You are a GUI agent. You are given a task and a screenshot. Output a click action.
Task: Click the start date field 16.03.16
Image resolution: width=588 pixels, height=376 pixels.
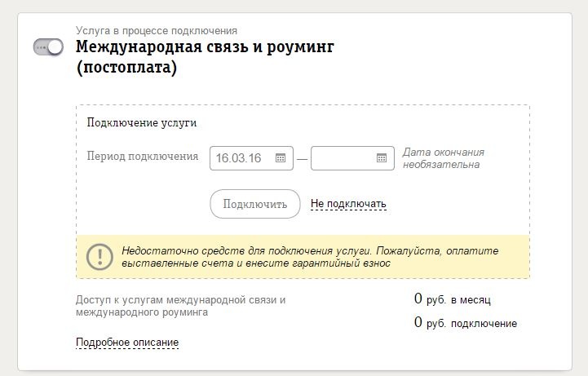tap(251, 158)
